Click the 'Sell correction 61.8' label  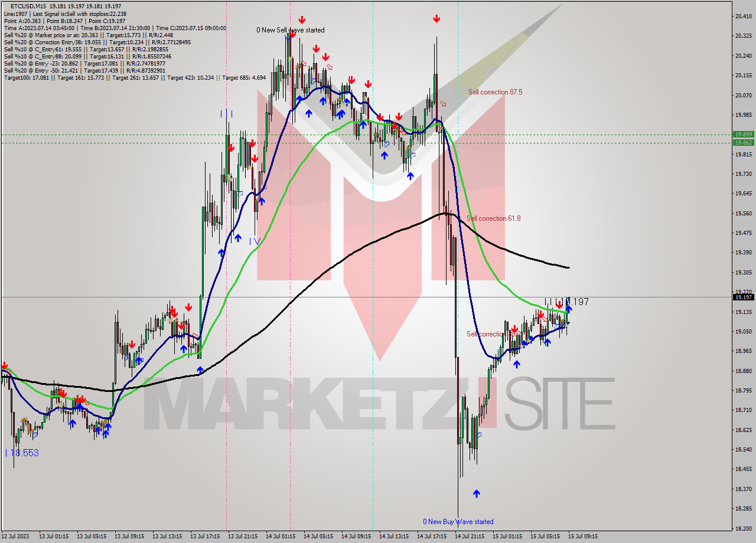point(493,218)
